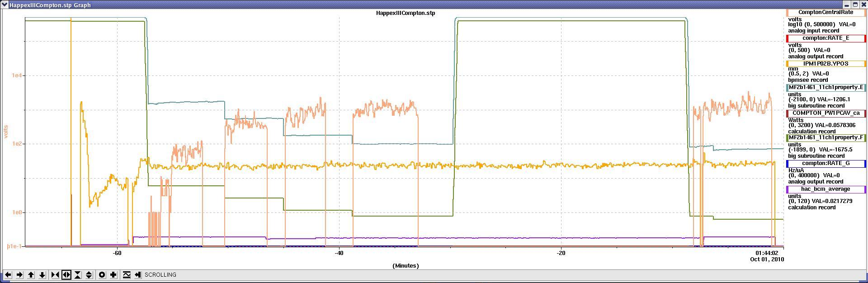Compress the value axis vertically
The image size is (868, 283).
click(78, 274)
